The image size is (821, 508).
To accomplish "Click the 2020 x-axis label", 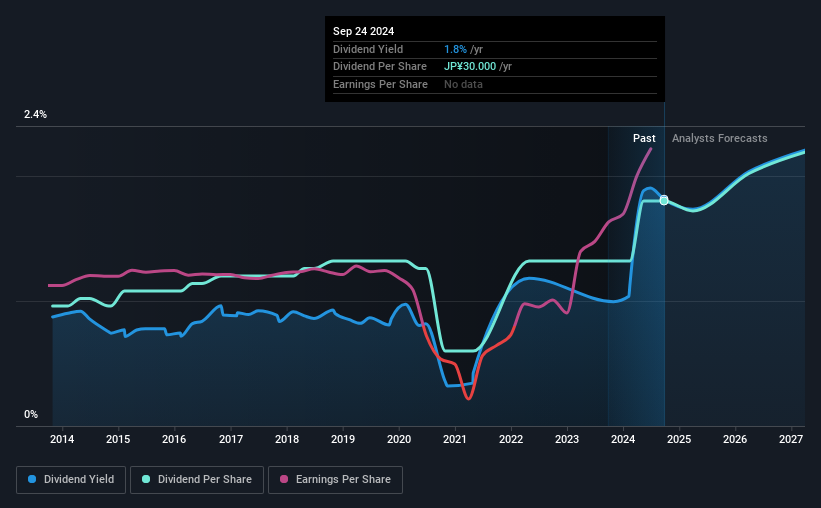I will tap(399, 439).
